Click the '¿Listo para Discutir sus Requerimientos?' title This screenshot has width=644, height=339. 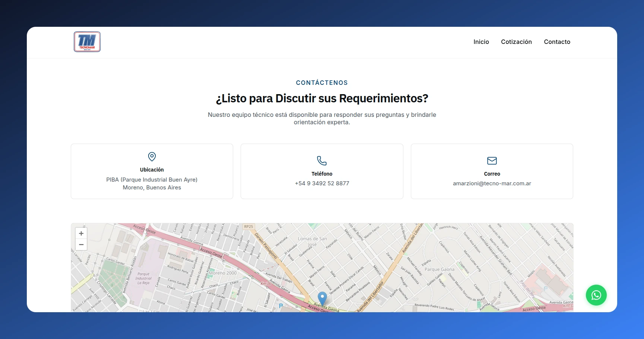(322, 98)
